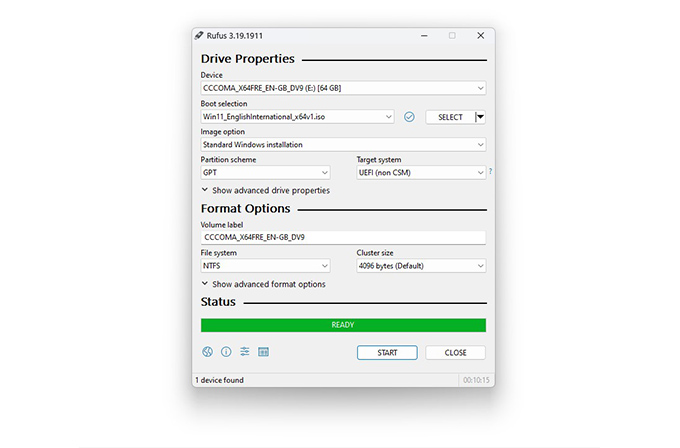680x448 pixels.
Task: Click the Format Options heading
Action: [245, 209]
